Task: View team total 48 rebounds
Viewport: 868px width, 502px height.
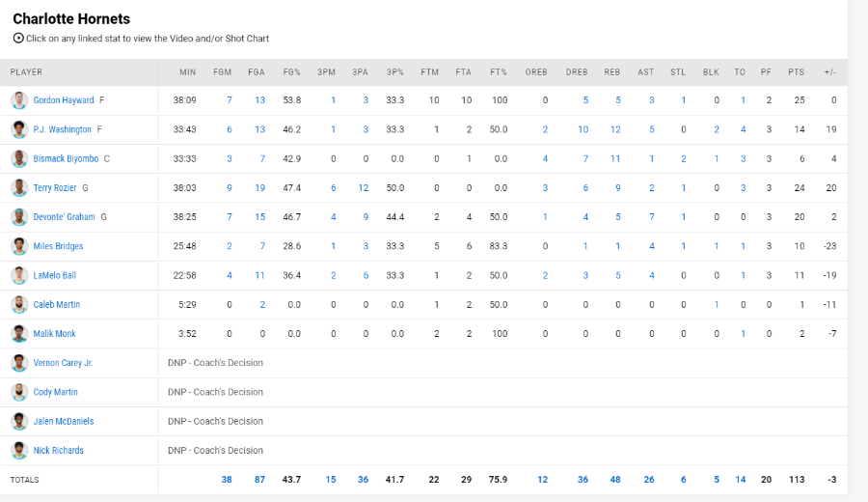Action: pyautogui.click(x=615, y=480)
